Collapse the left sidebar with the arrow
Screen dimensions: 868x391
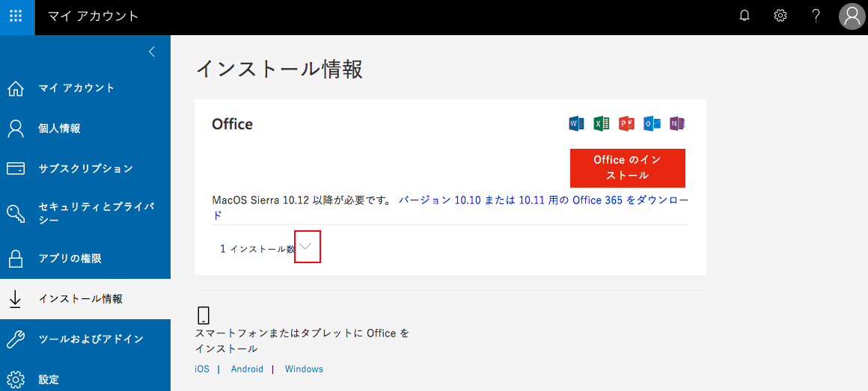(152, 52)
